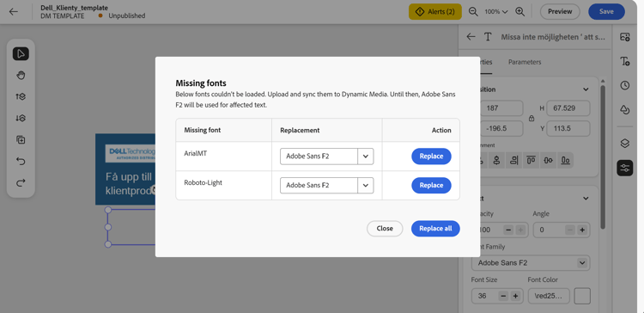Viewport: 644px width, 313px height.
Task: Click the Dell banner on canvas
Action: click(x=125, y=169)
